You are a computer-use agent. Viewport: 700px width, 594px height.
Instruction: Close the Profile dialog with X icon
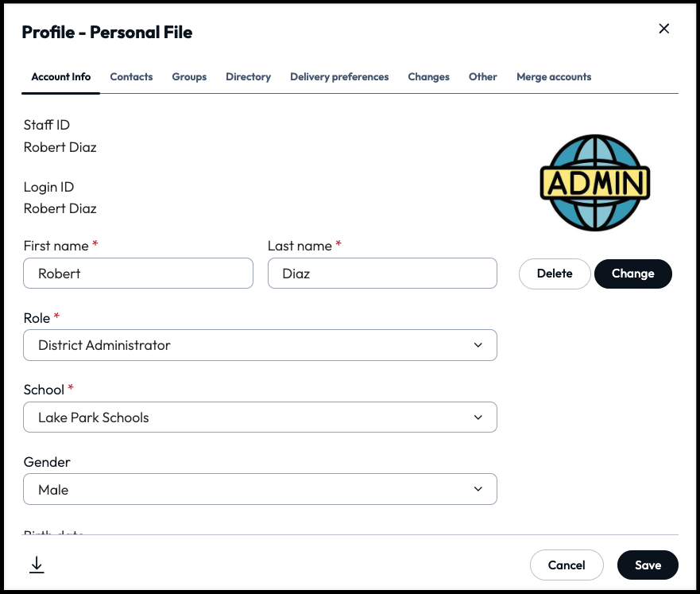pos(664,29)
